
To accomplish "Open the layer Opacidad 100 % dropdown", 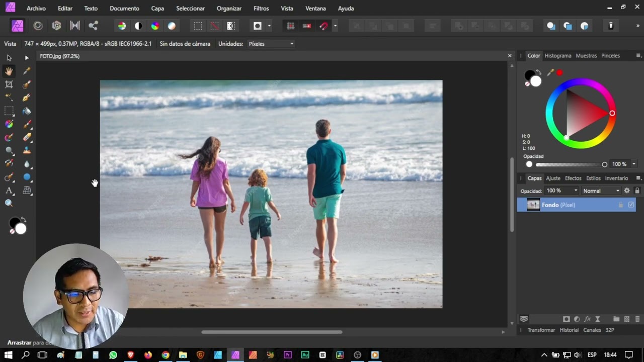I will coord(562,191).
